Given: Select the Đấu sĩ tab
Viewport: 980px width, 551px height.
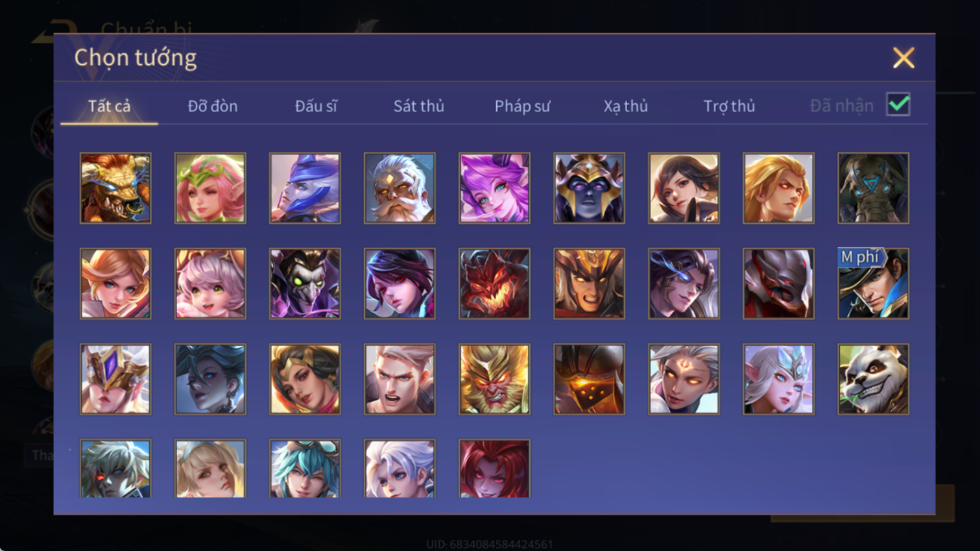Looking at the screenshot, I should click(316, 106).
